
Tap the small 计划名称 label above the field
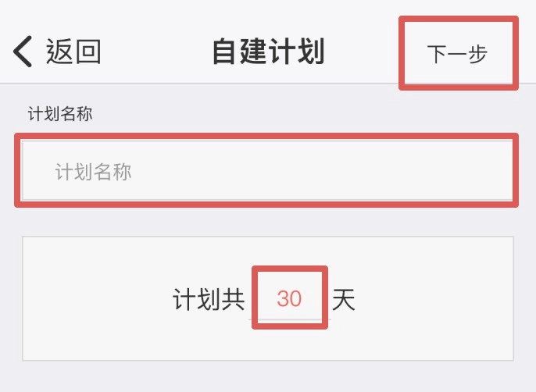coord(60,114)
